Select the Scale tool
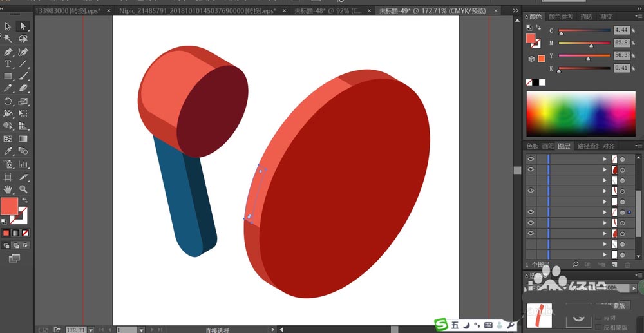 click(23, 101)
